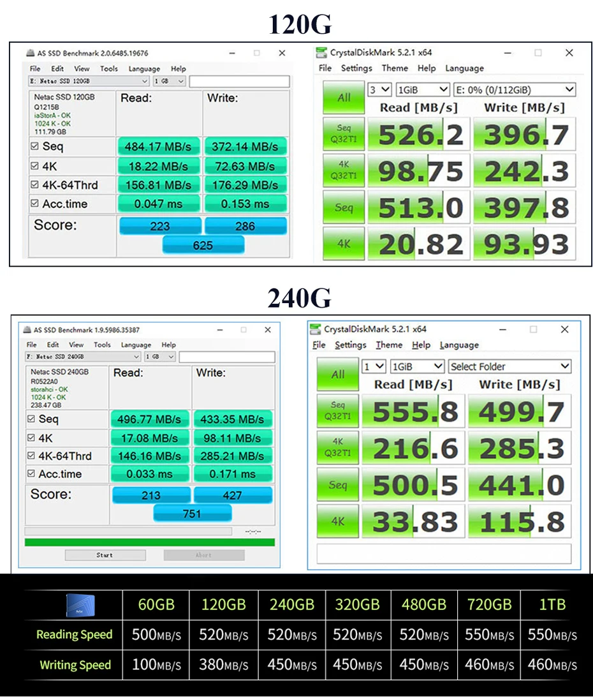Click 380MB/S writing speed cell
This screenshot has height=700, width=593.
224,665
